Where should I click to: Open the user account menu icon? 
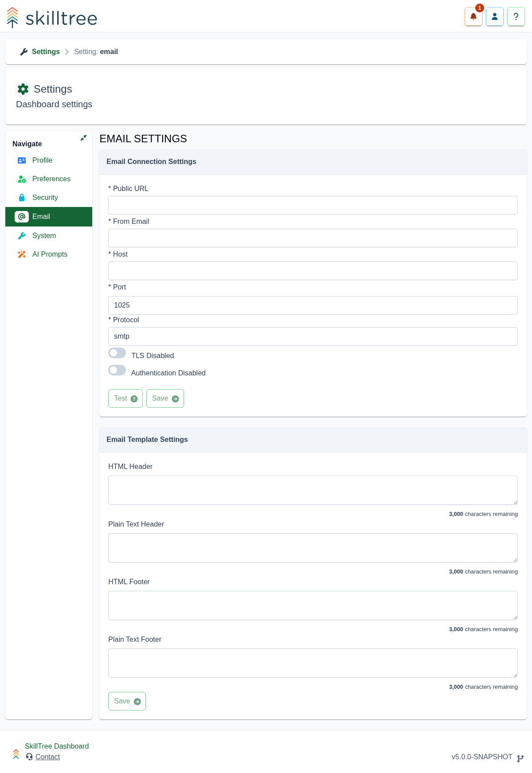[x=495, y=17]
